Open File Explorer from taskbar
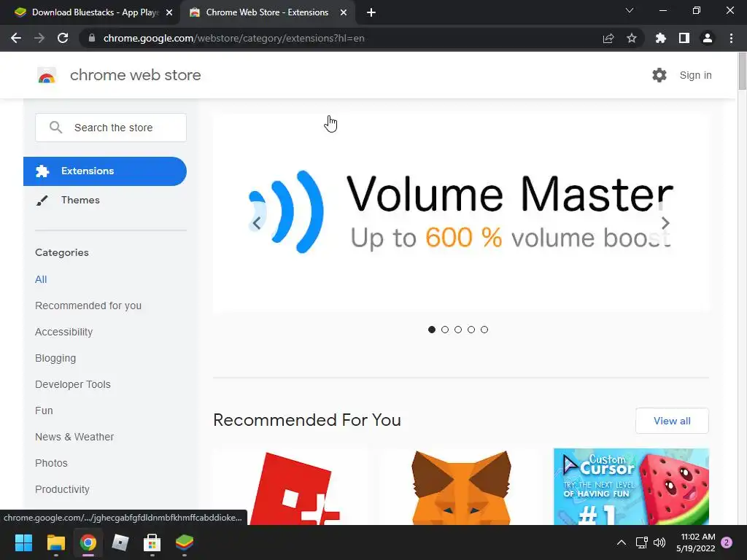The height and width of the screenshot is (560, 747). coord(55,542)
